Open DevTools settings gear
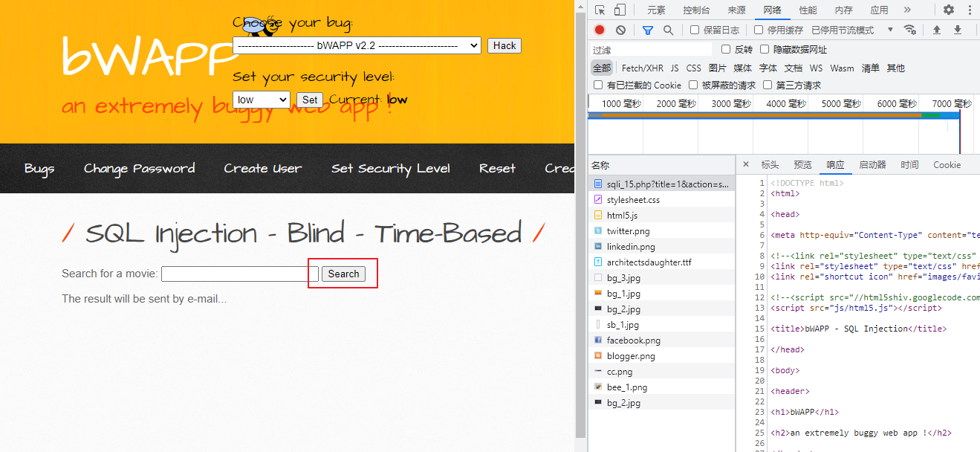 pos(949,10)
